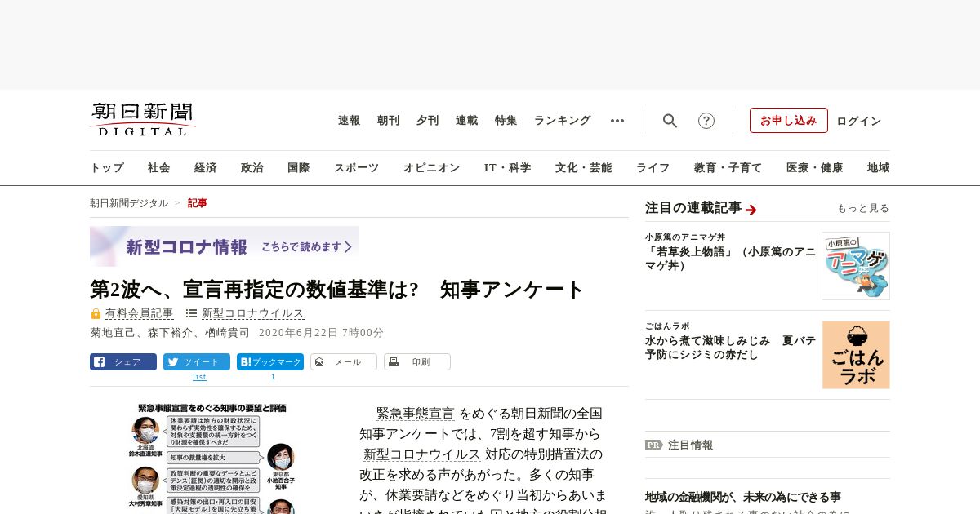980x514 pixels.
Task: Go to 夕刊 in header menu
Action: pyautogui.click(x=428, y=121)
